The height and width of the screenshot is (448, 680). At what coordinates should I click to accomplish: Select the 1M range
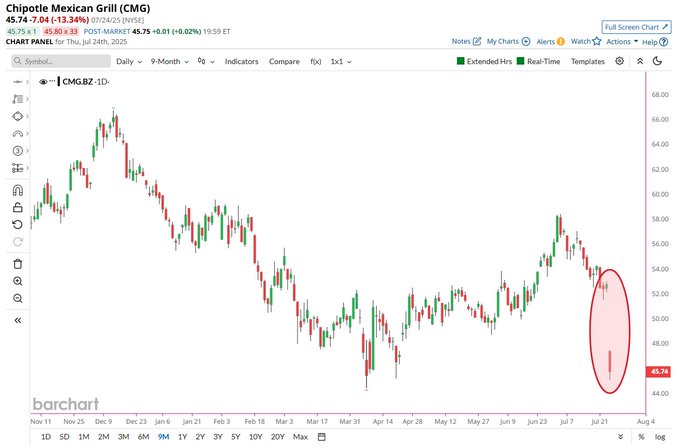tap(84, 437)
